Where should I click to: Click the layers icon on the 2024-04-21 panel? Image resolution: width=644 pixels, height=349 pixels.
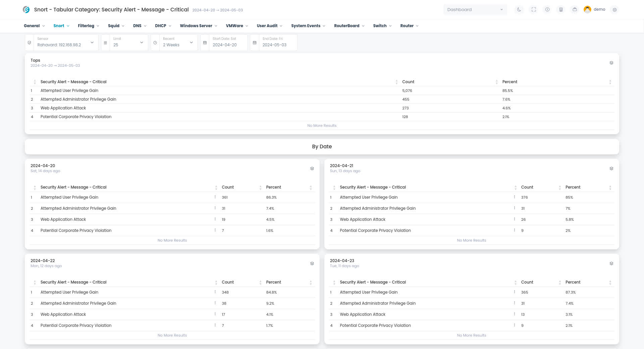pyautogui.click(x=611, y=168)
